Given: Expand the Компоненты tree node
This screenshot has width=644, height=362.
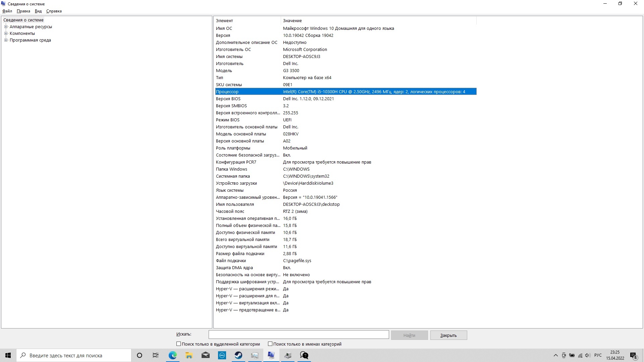Looking at the screenshot, I should click(x=6, y=34).
